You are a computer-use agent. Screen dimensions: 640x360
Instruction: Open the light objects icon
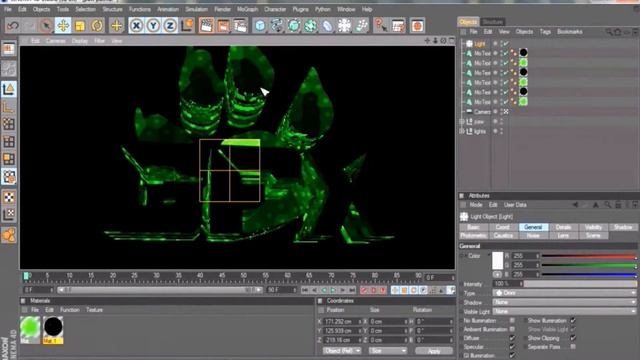point(362,26)
